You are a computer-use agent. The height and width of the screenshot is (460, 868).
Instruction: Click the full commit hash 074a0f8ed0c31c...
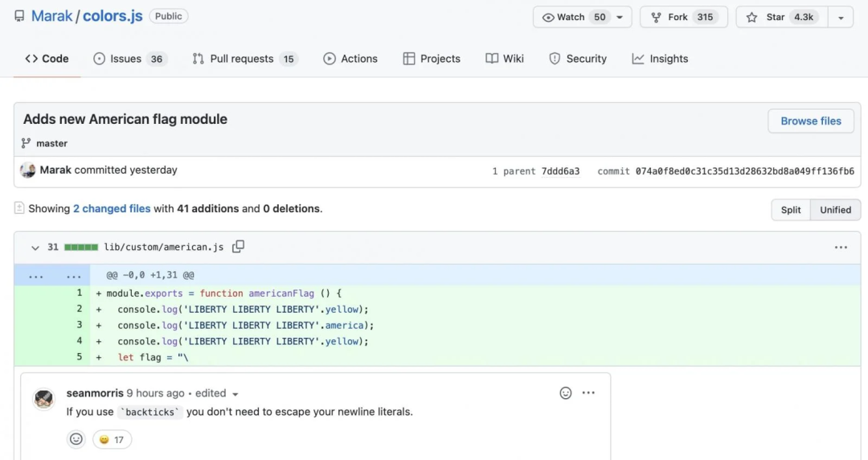pyautogui.click(x=744, y=171)
